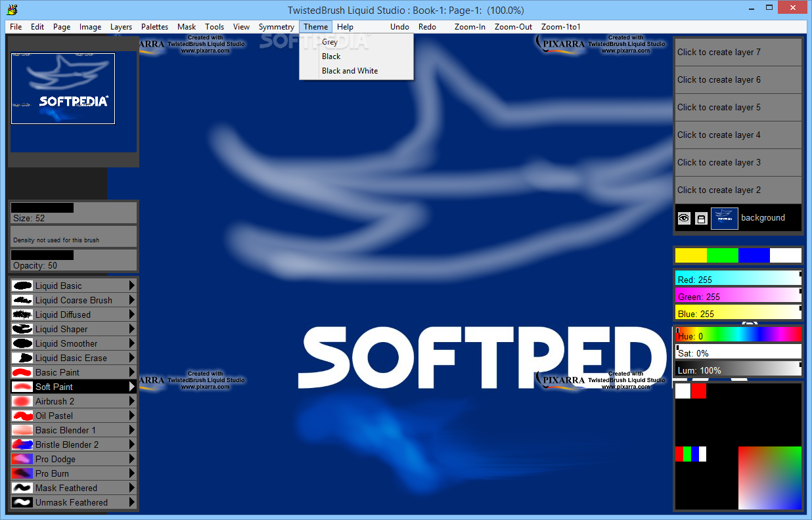This screenshot has width=812, height=520.
Task: Expand Liquid Shaper variants arrow
Action: 132,329
